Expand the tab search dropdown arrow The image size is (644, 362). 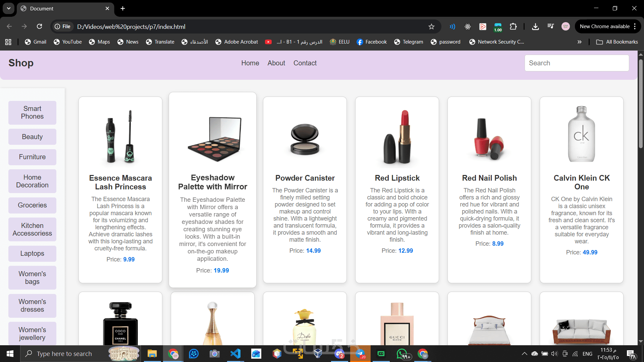pyautogui.click(x=8, y=8)
